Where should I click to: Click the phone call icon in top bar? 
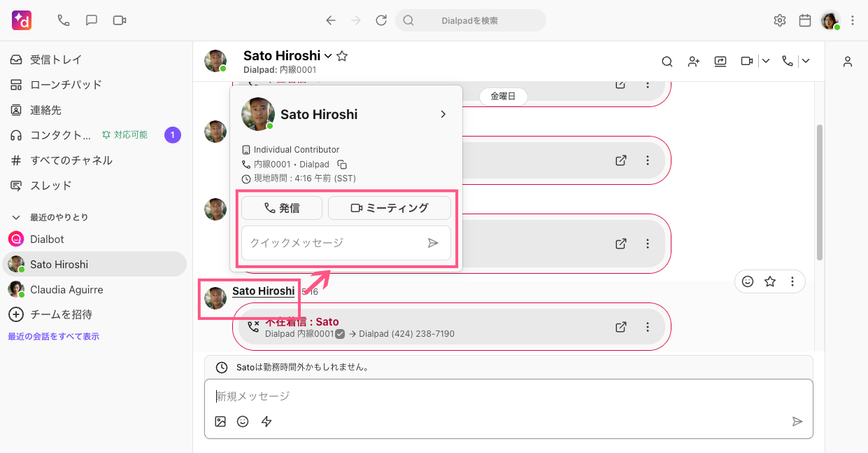coord(64,20)
